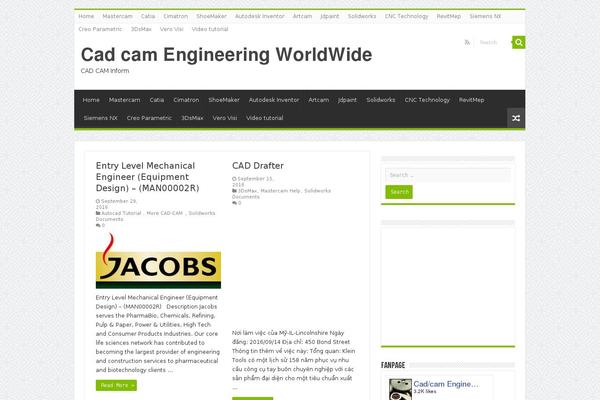Select Siemens NX in the dark navigation bar
Screen dimensions: 600x400
tap(101, 118)
